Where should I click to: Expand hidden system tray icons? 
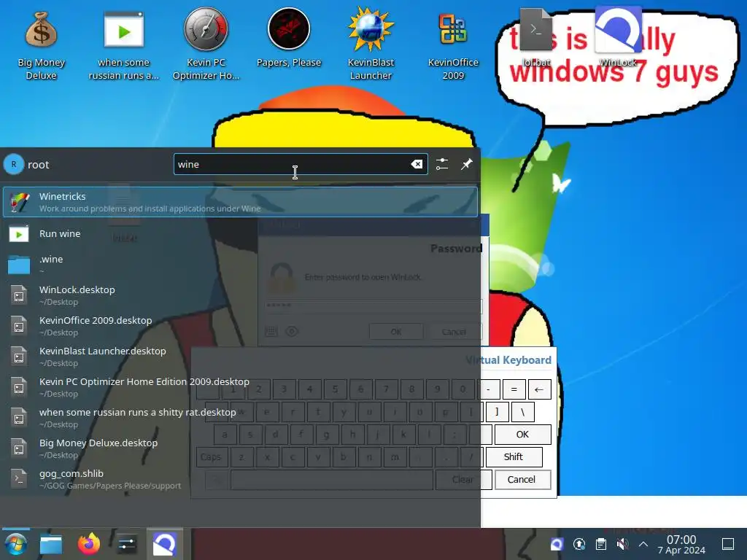(643, 544)
